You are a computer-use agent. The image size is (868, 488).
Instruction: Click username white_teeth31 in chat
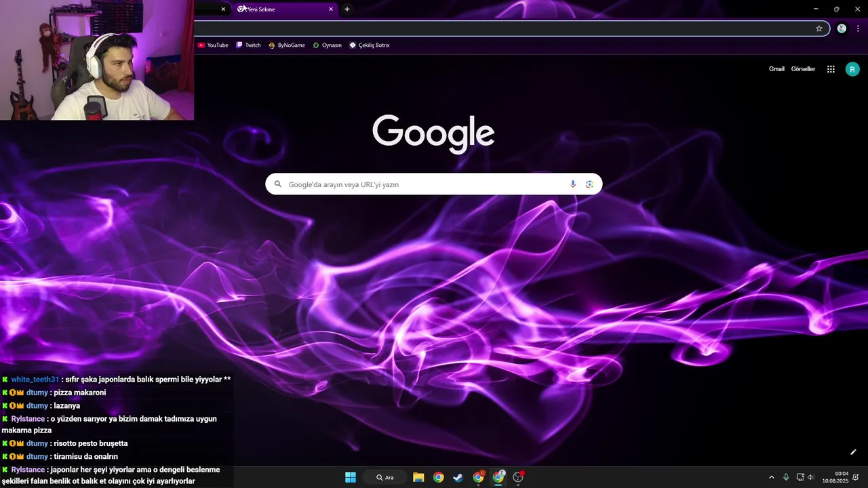pos(35,380)
